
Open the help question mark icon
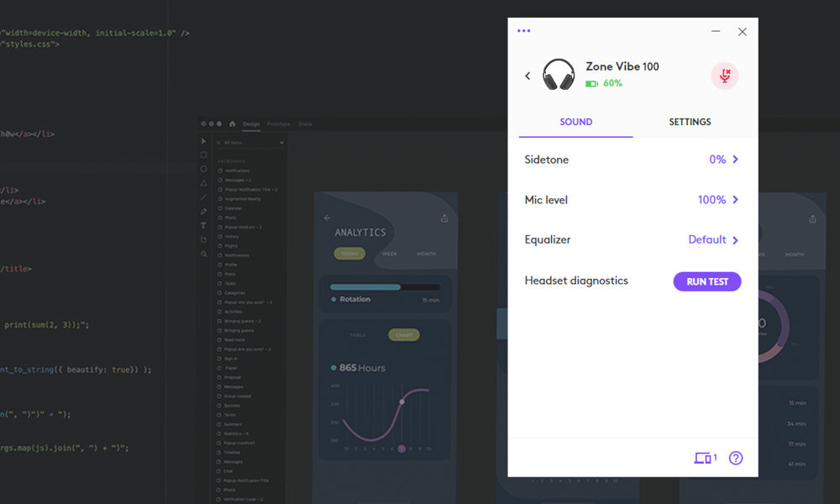pyautogui.click(x=736, y=458)
